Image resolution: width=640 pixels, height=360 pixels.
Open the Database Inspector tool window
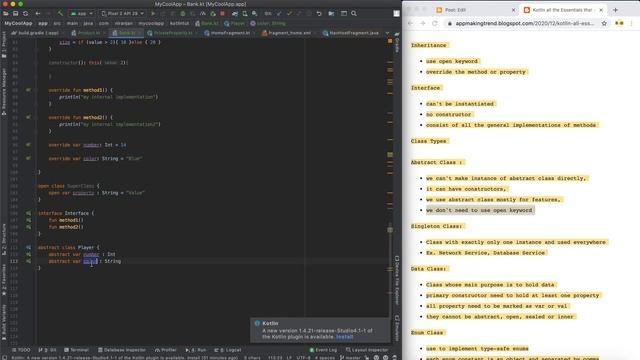click(122, 350)
